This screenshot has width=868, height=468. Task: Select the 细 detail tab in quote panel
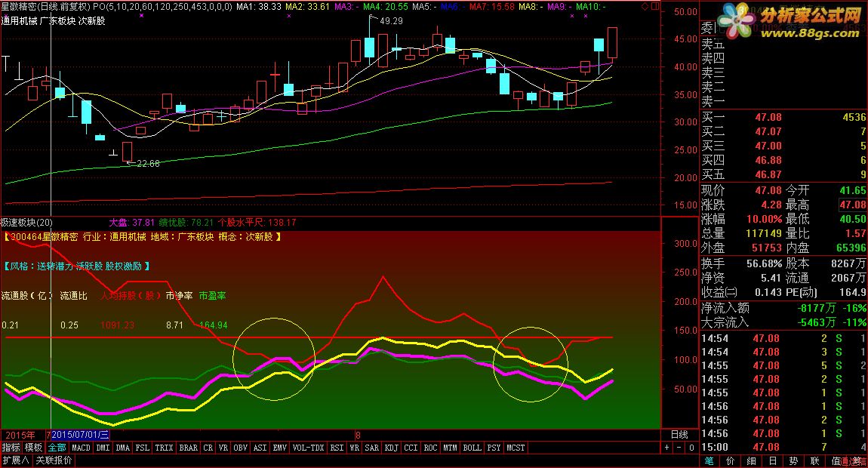click(751, 460)
